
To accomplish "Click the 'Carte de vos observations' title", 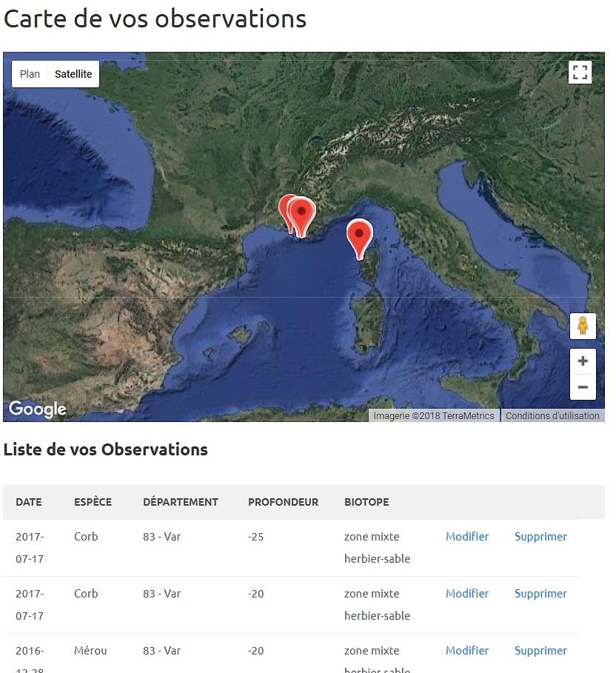I will [x=155, y=19].
